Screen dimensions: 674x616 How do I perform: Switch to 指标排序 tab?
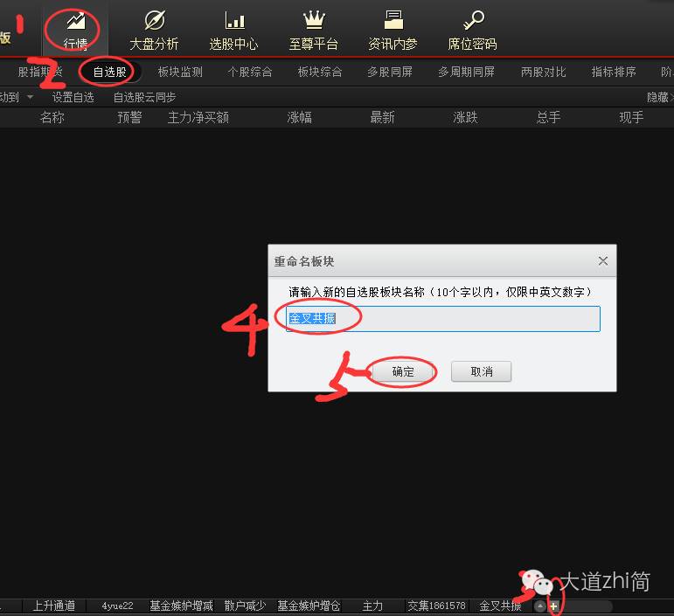(614, 72)
